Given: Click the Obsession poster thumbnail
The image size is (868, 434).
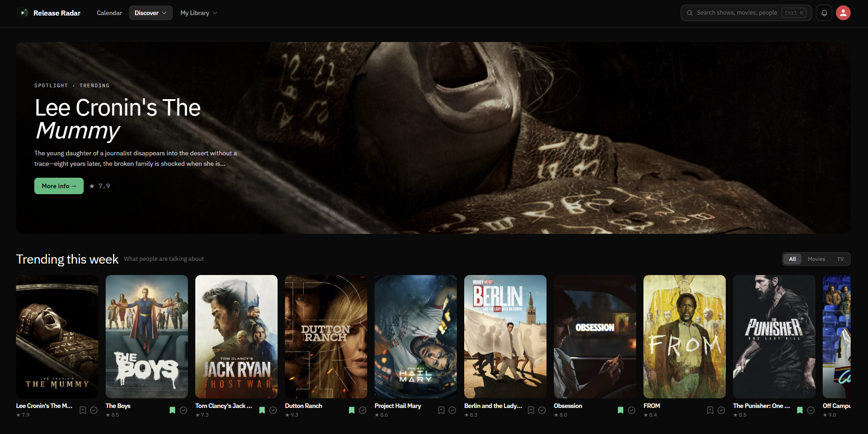Looking at the screenshot, I should [x=595, y=337].
